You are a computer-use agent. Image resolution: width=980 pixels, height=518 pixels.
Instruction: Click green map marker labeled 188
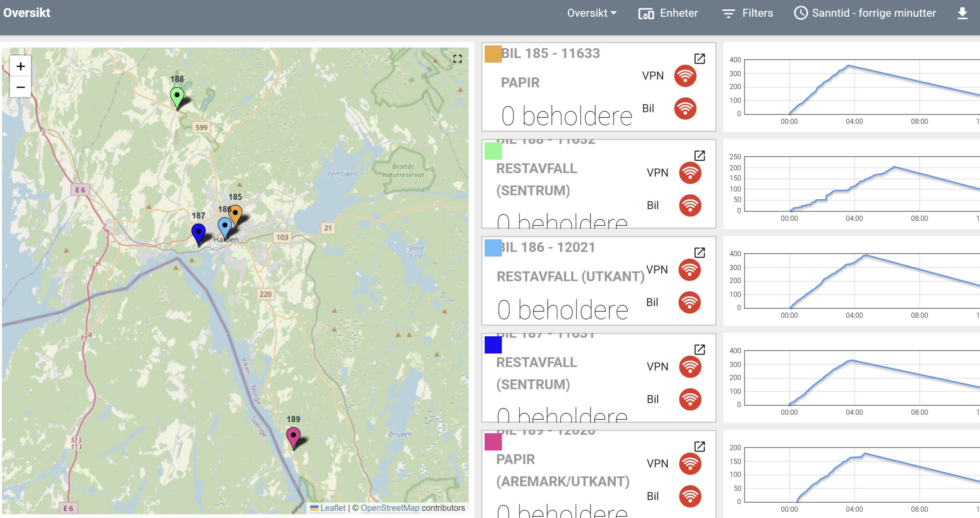(177, 97)
